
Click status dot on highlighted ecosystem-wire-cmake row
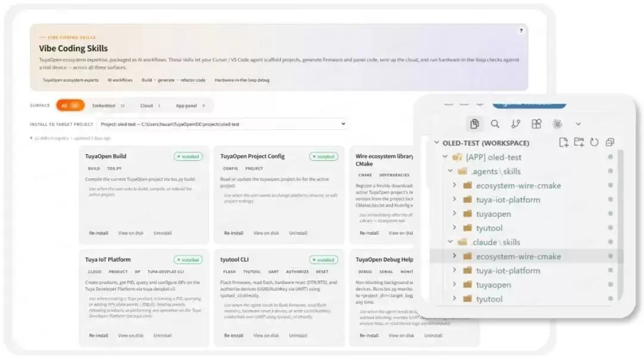[611, 256]
